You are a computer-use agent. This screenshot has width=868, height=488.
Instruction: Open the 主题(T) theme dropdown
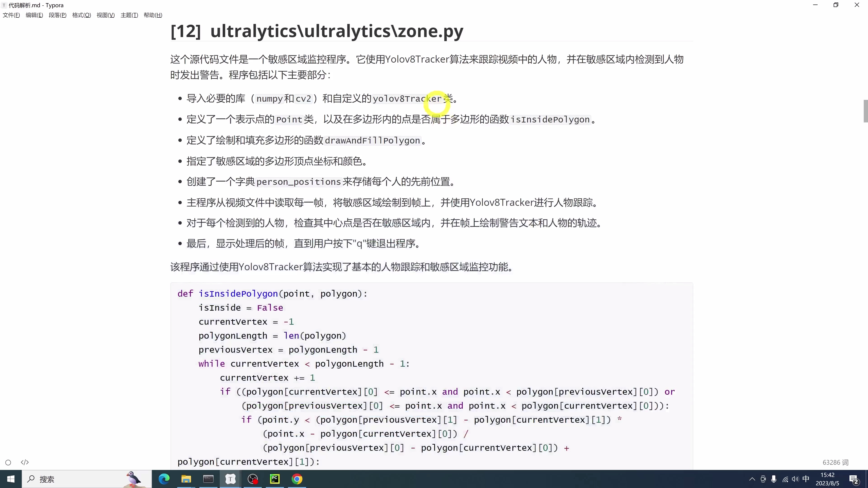pyautogui.click(x=129, y=15)
